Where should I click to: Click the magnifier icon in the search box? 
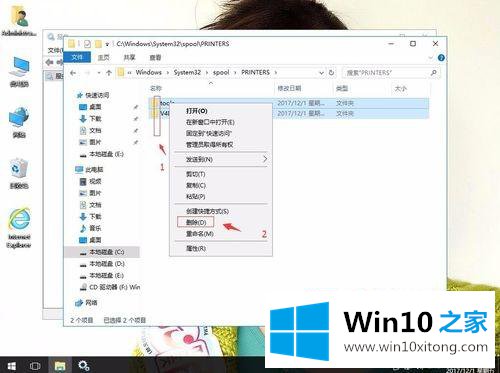tap(433, 72)
